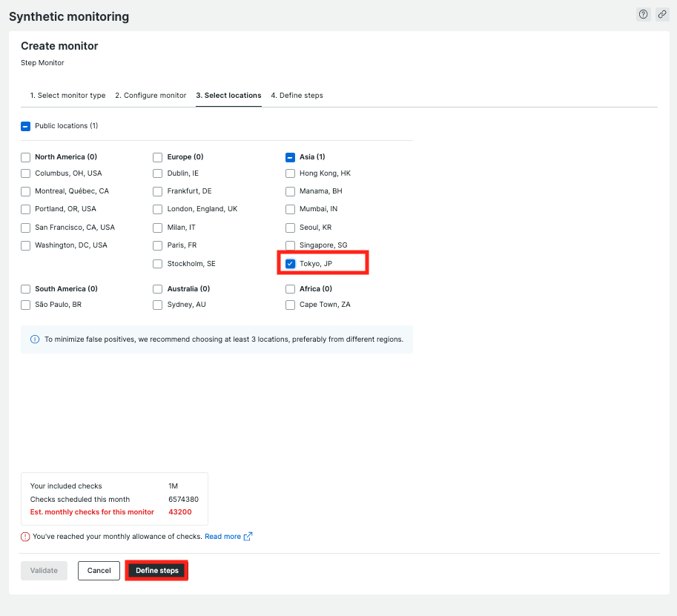Check Mumbai, IN location

(x=290, y=209)
